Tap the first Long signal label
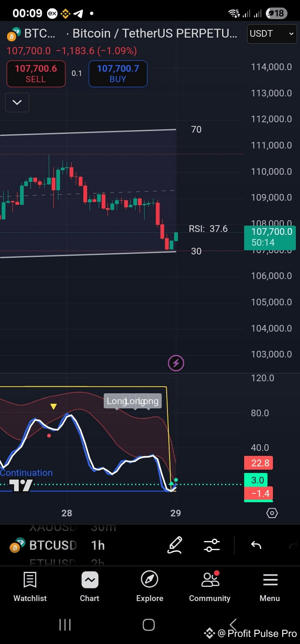The height and width of the screenshot is (644, 300). (x=116, y=401)
